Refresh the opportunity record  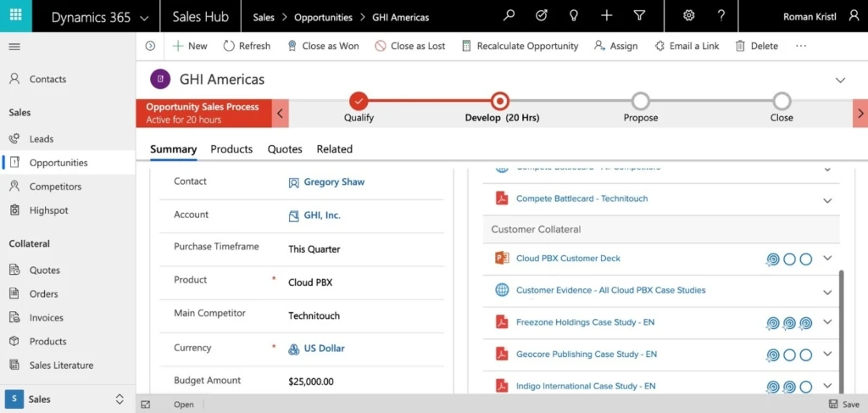[247, 47]
